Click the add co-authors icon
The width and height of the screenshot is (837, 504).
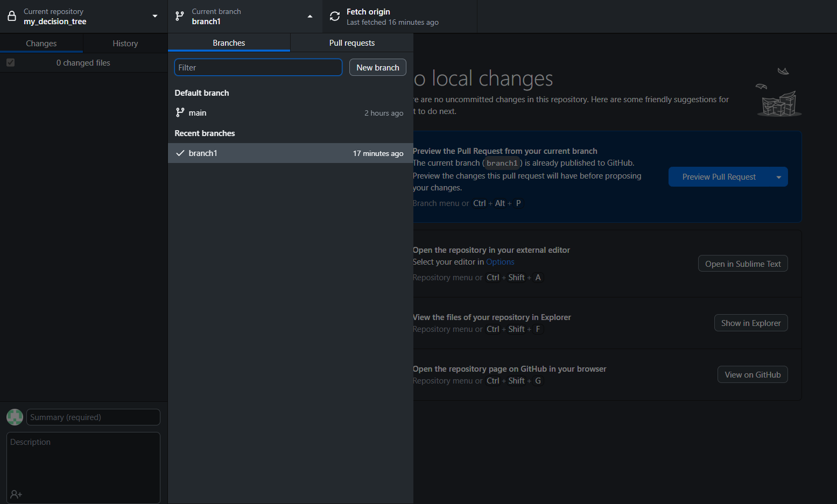coord(16,494)
